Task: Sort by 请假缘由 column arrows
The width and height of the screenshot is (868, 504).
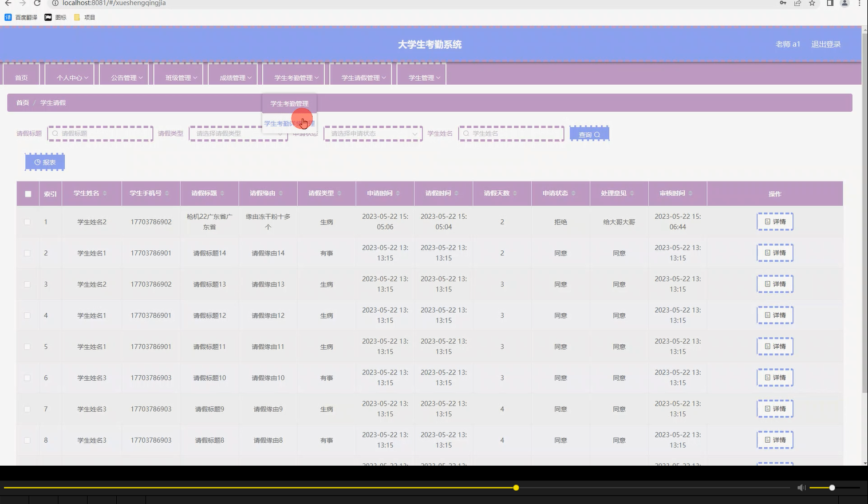Action: pos(281,194)
